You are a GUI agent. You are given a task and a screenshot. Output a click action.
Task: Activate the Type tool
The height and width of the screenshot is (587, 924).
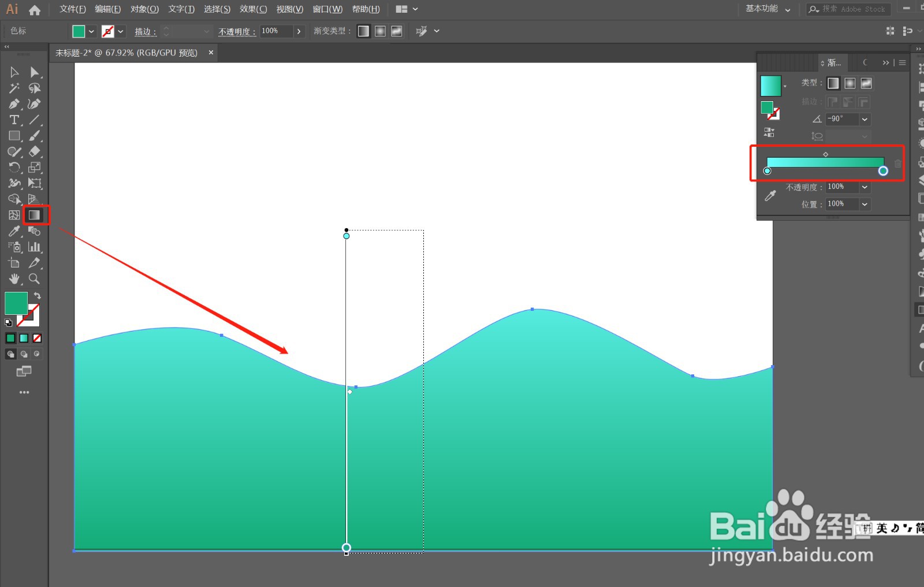click(x=14, y=120)
